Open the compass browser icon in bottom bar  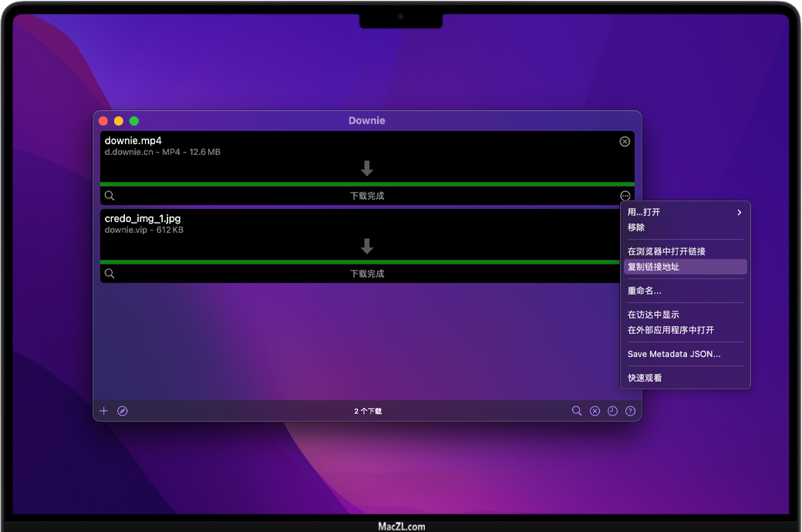pos(123,411)
